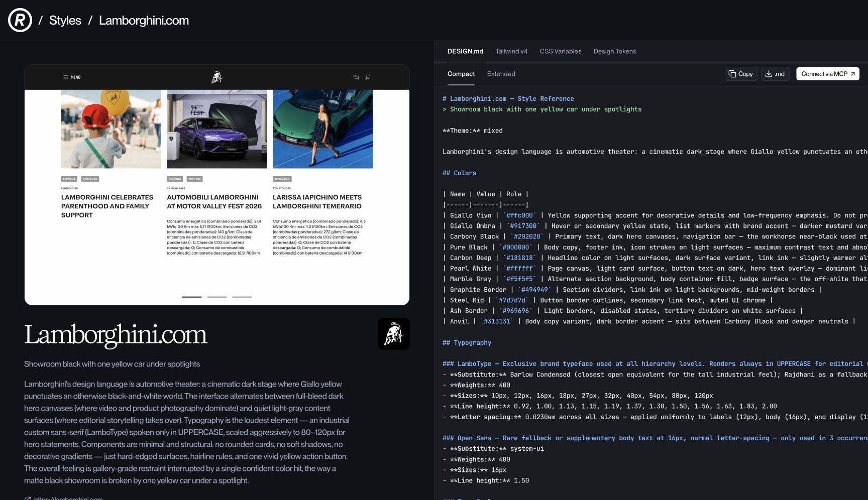This screenshot has height=500, width=868.
Task: Click the '## Typography' heading in the markdown
Action: (x=467, y=342)
